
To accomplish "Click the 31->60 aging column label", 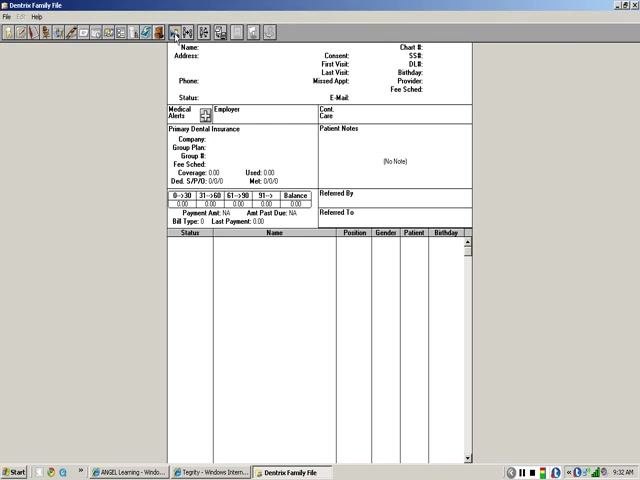I will click(210, 196).
